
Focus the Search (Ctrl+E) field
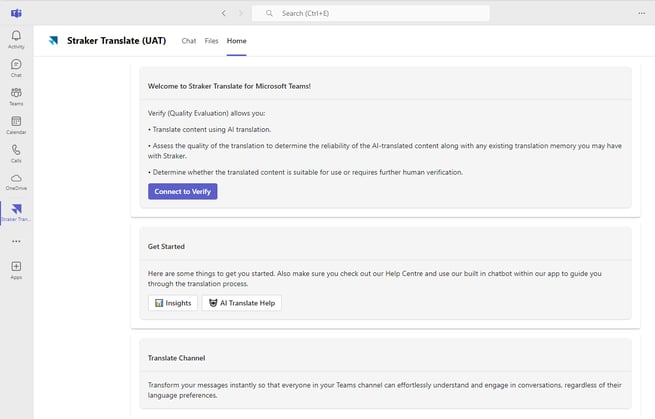point(371,13)
